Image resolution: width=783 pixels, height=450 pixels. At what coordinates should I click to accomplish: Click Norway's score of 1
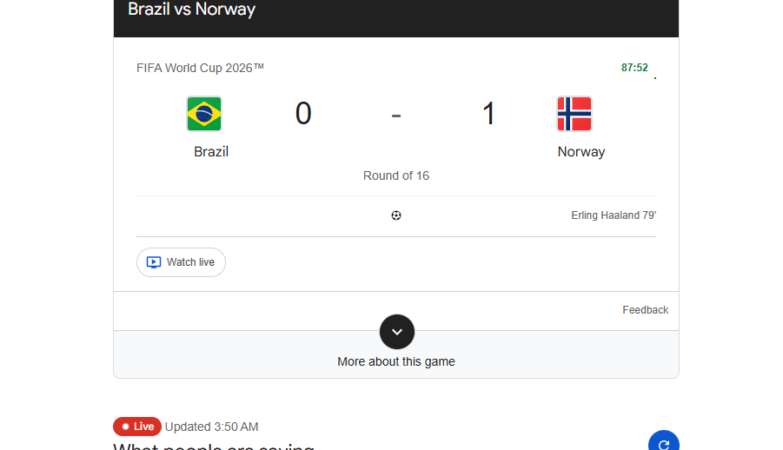click(489, 113)
